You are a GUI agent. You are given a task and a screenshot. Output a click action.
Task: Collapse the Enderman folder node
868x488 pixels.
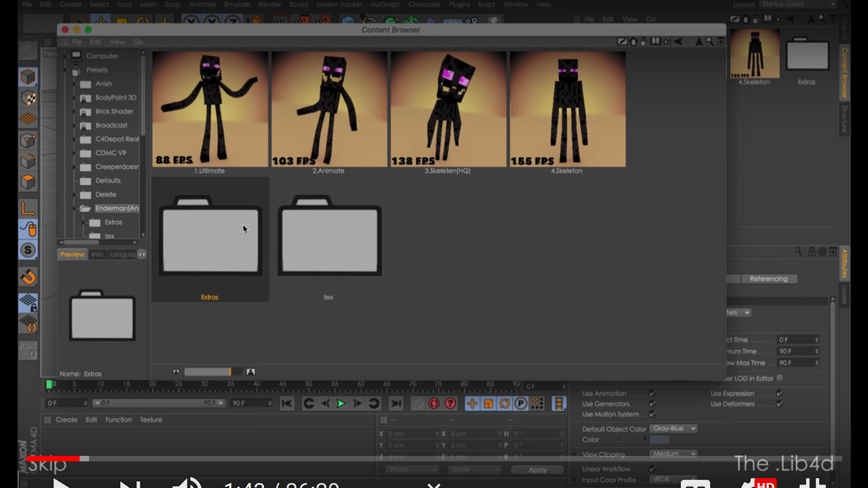(75, 208)
